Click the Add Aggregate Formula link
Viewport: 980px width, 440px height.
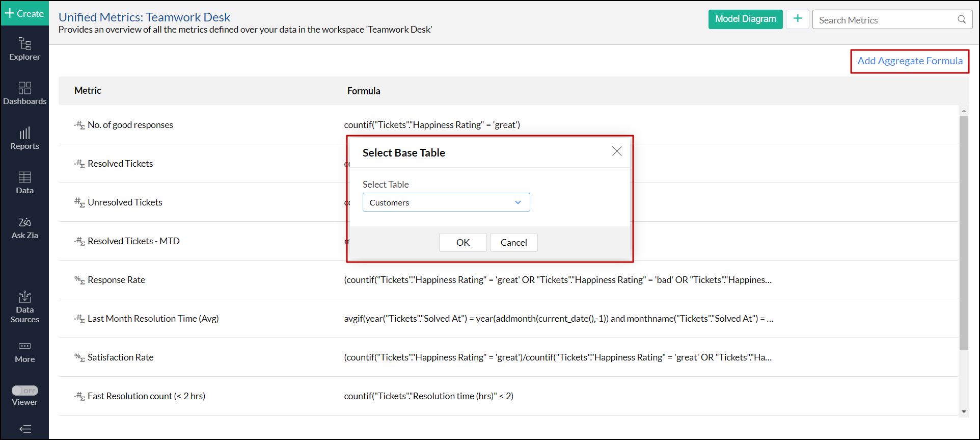coord(910,61)
